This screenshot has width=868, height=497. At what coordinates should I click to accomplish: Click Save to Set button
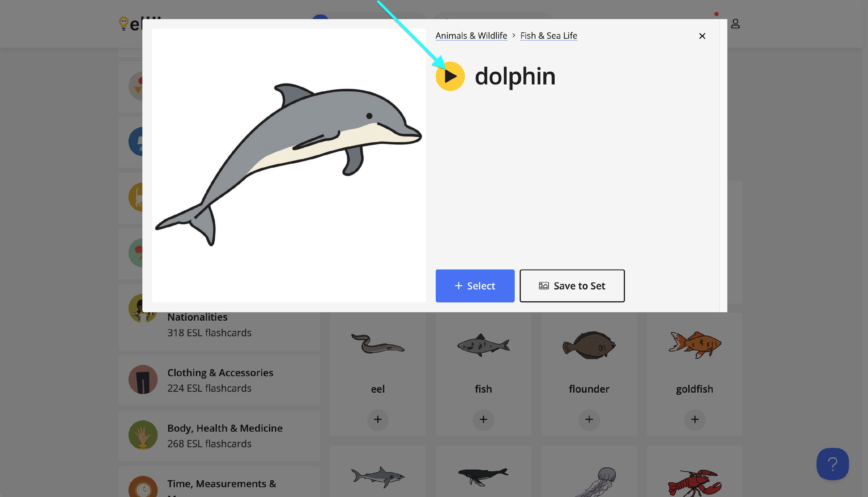(572, 286)
